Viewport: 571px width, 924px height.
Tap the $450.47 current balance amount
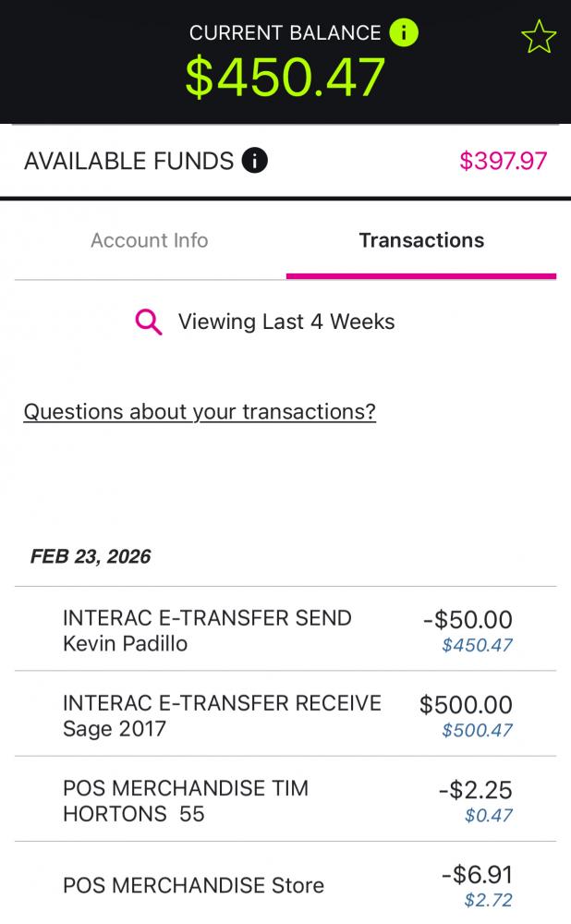coord(285,77)
